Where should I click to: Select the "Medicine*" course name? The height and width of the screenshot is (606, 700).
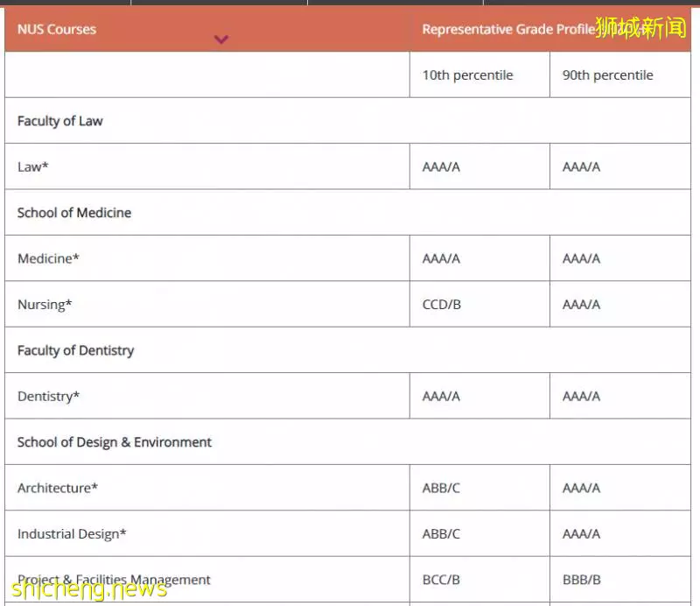[x=48, y=258]
